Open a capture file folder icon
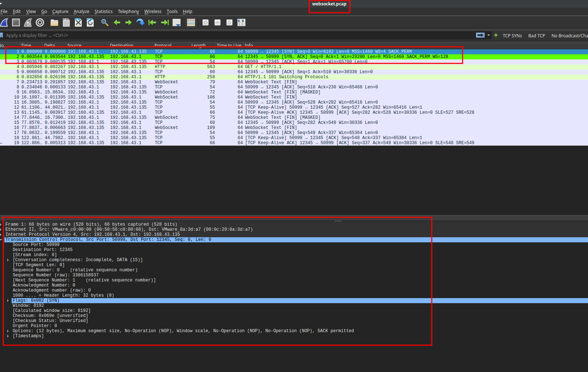This screenshot has height=372, width=588. pos(54,22)
